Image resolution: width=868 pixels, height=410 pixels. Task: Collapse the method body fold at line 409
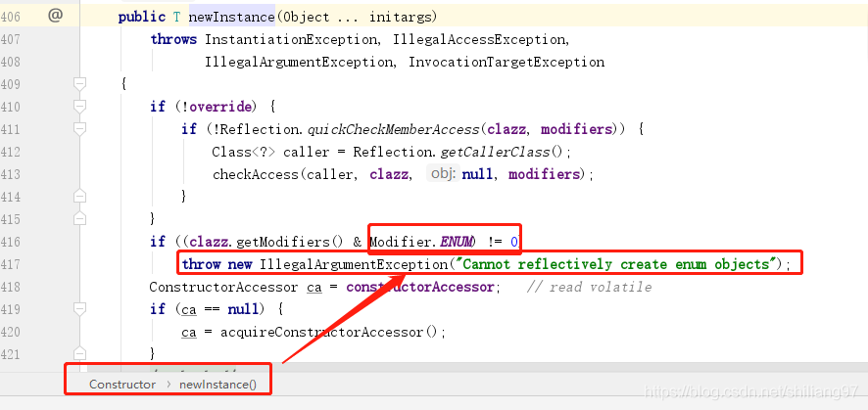click(x=80, y=84)
